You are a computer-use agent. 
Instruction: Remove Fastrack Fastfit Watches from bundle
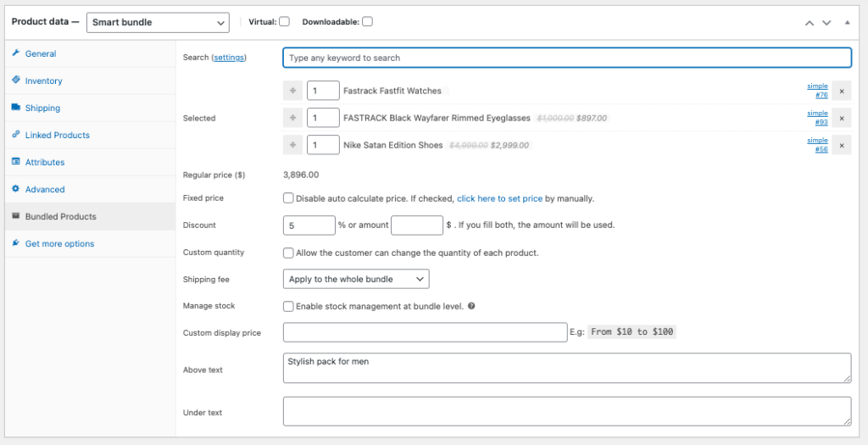click(842, 91)
